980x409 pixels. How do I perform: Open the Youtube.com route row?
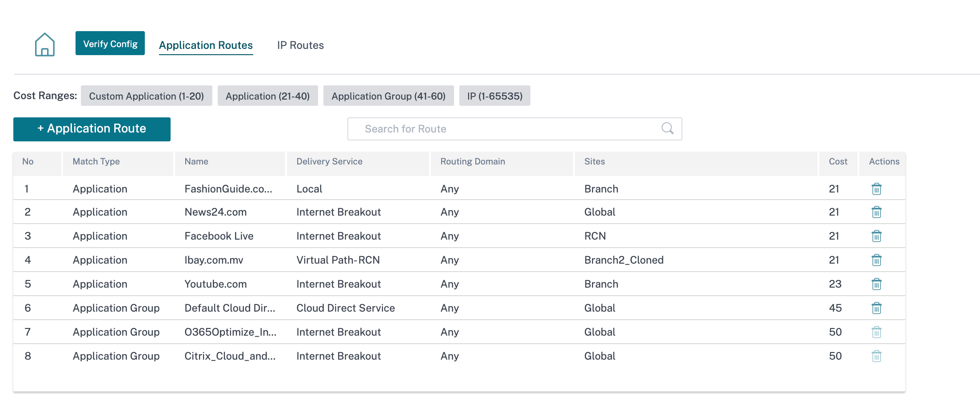coord(459,284)
